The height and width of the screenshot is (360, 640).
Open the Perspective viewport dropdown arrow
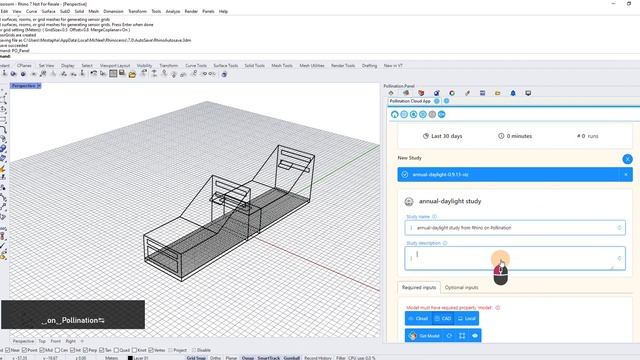(39, 86)
